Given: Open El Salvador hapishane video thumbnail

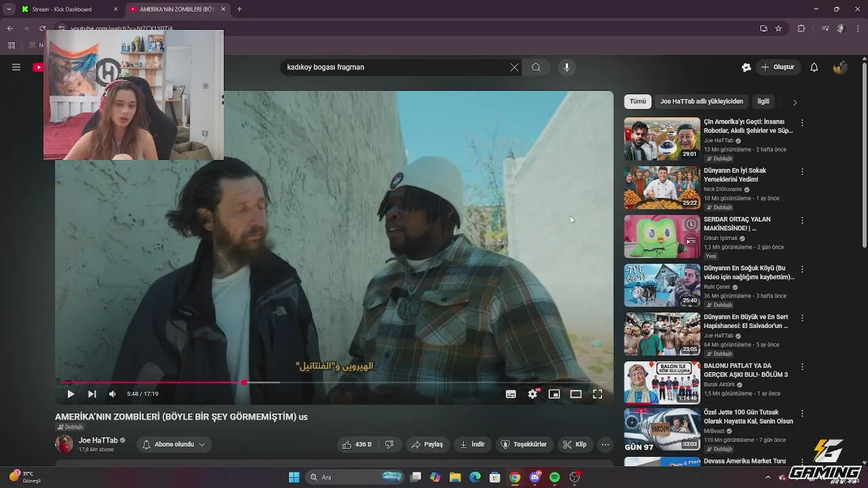Looking at the screenshot, I should pos(662,334).
